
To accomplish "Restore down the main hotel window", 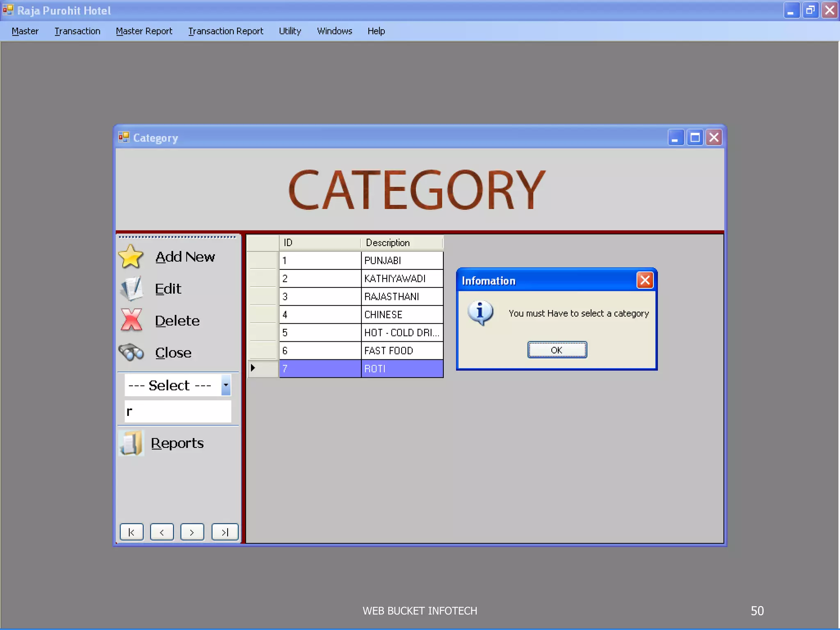I will click(810, 10).
